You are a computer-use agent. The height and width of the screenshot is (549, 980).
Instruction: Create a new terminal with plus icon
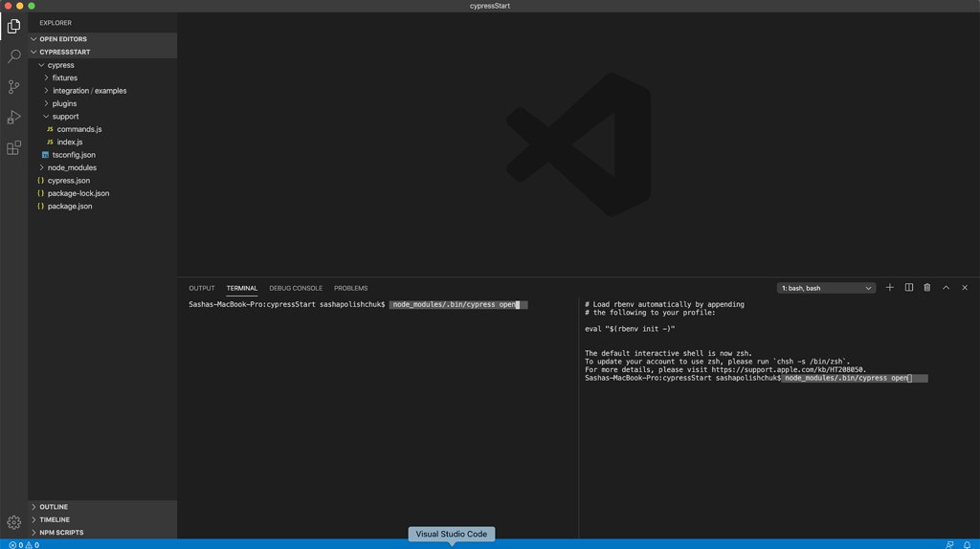(x=889, y=288)
